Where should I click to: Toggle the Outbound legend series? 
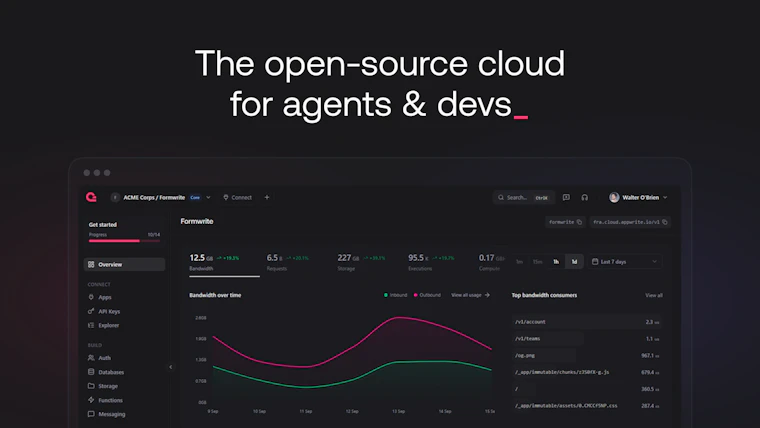427,295
